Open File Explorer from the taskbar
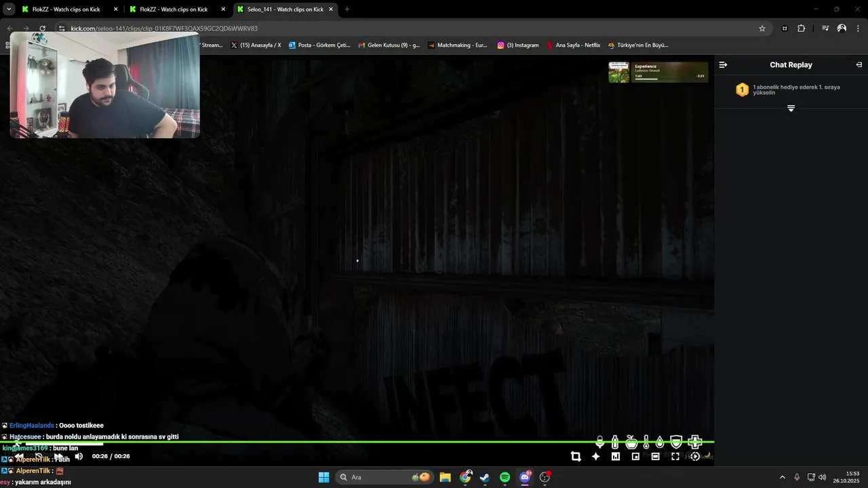Image resolution: width=868 pixels, height=488 pixels. pos(445,477)
